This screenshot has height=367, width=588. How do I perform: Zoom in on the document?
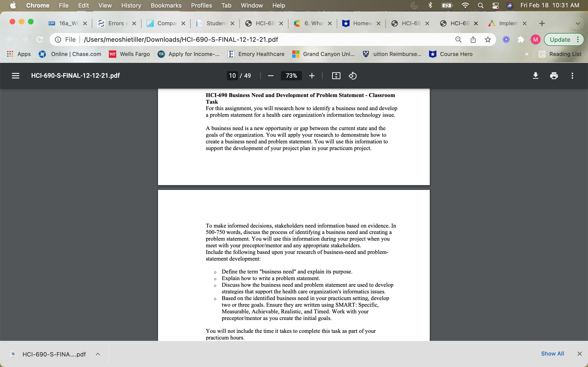coord(312,76)
